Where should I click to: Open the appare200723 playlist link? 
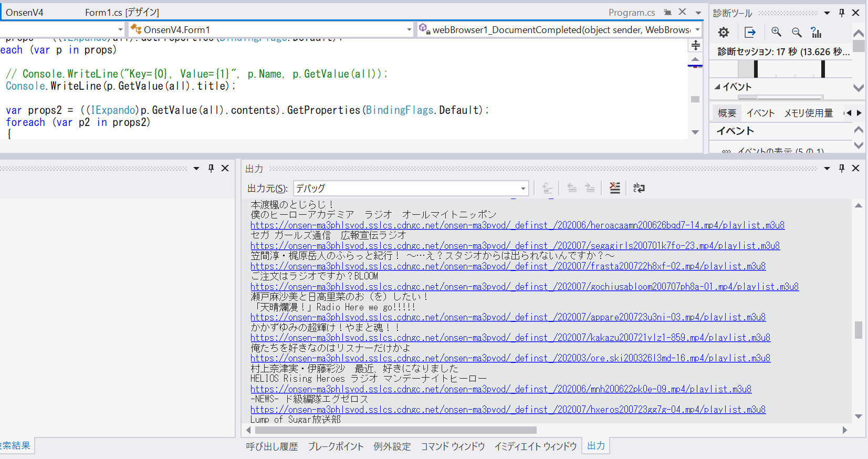(508, 317)
